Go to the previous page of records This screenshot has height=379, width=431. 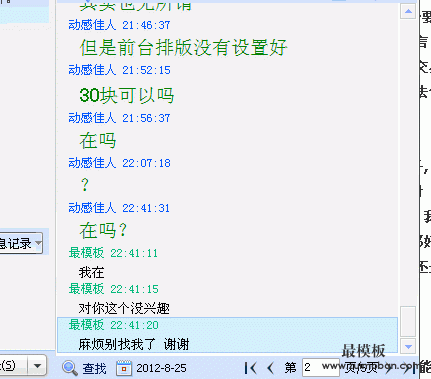[x=270, y=368]
